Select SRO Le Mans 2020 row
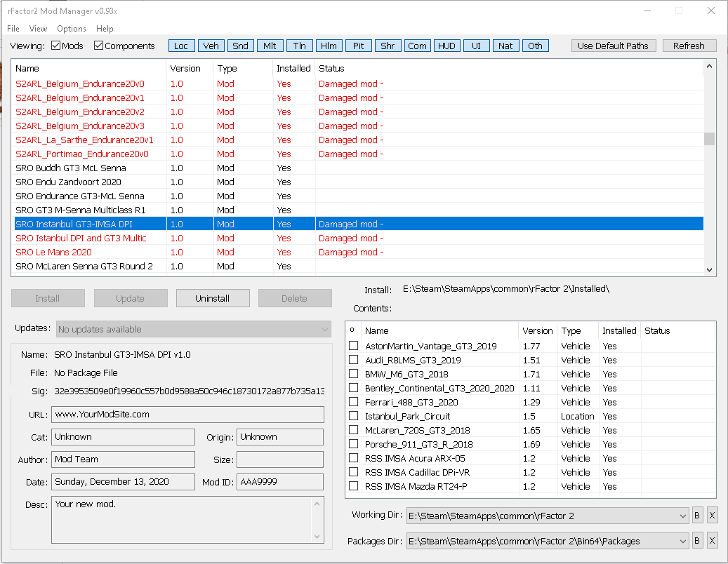The height and width of the screenshot is (564, 728). [357, 253]
